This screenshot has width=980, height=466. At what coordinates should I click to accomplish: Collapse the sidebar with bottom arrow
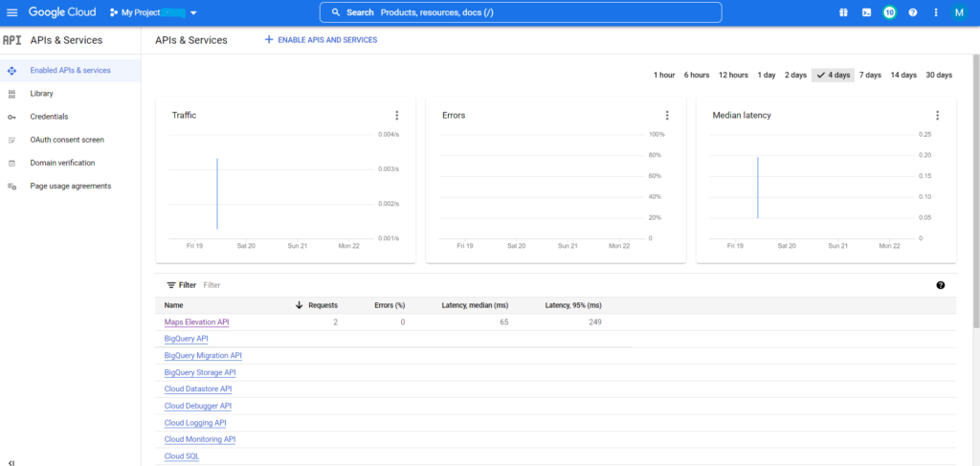coord(11,463)
